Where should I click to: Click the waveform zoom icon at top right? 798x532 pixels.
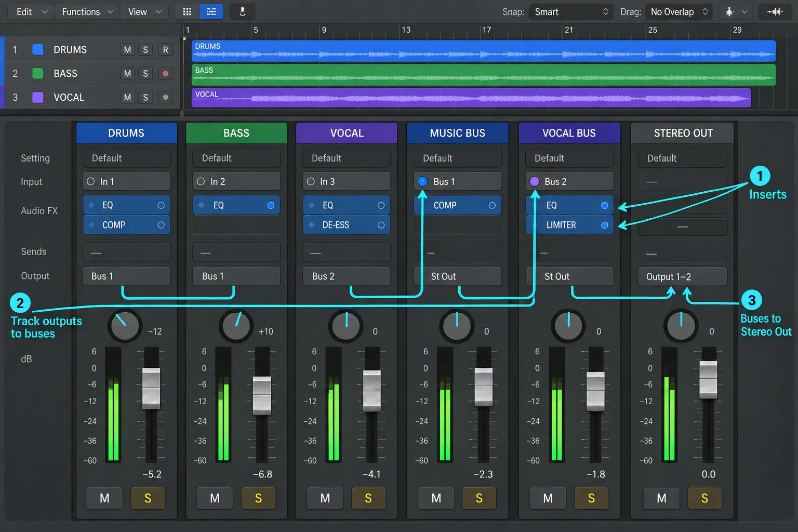pyautogui.click(x=775, y=11)
